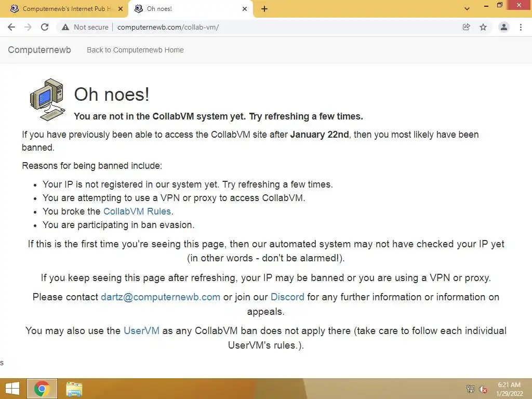Close the Oh noes! tab
Screen dimensions: 532x399
point(245,9)
